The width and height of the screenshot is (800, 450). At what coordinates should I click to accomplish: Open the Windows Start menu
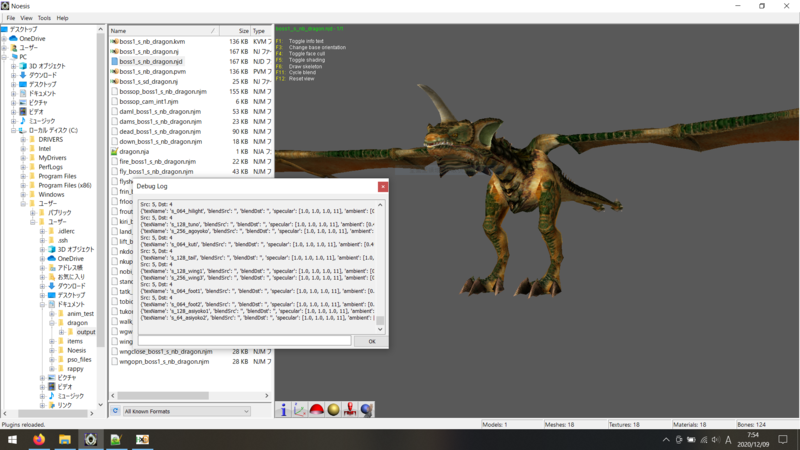tap(12, 439)
